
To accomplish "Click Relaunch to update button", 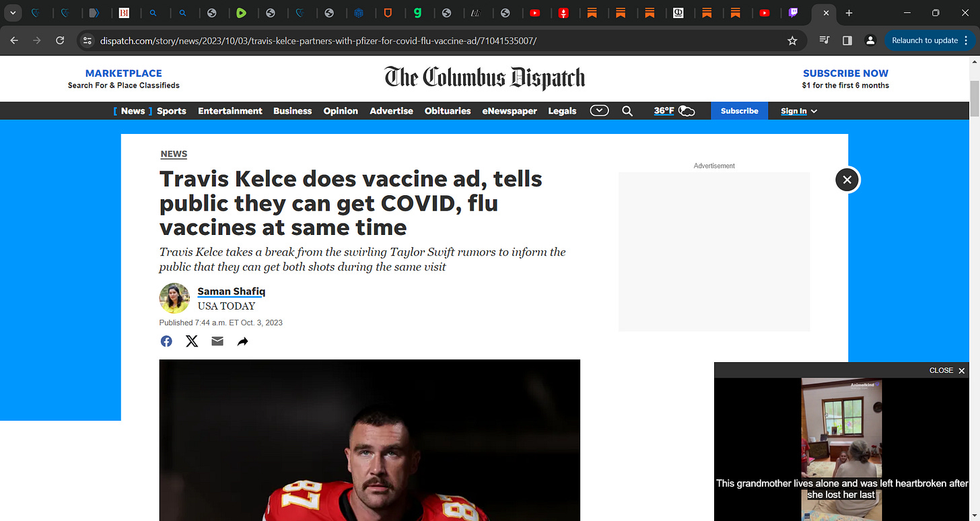I will [x=924, y=40].
